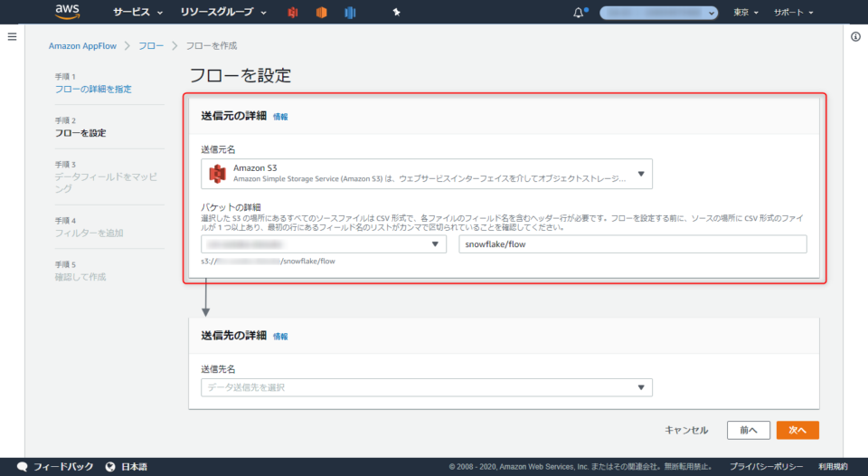Image resolution: width=868 pixels, height=476 pixels.
Task: Go to フロー breadcrumb link
Action: (x=151, y=46)
